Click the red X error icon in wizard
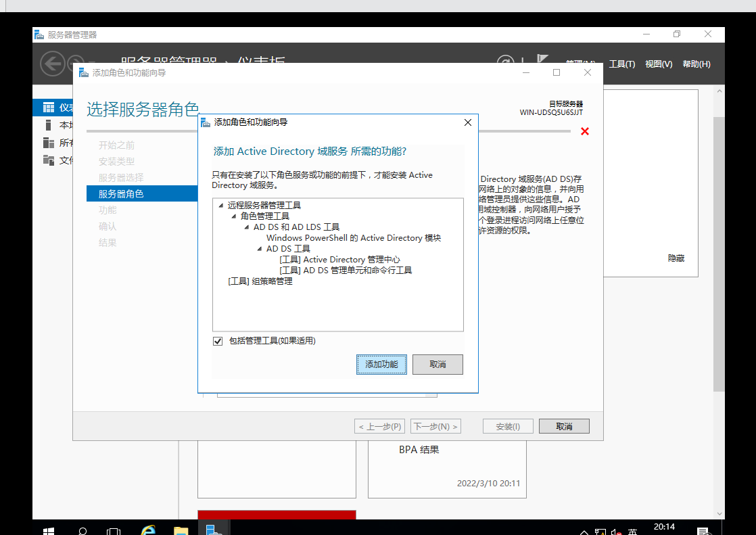The width and height of the screenshot is (756, 535). (585, 131)
